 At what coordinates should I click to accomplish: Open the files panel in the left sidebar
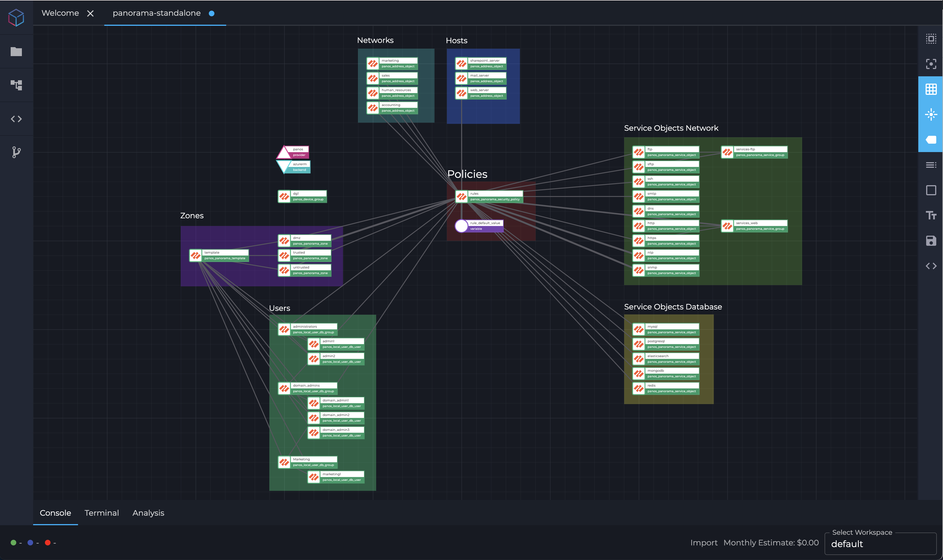pos(16,51)
